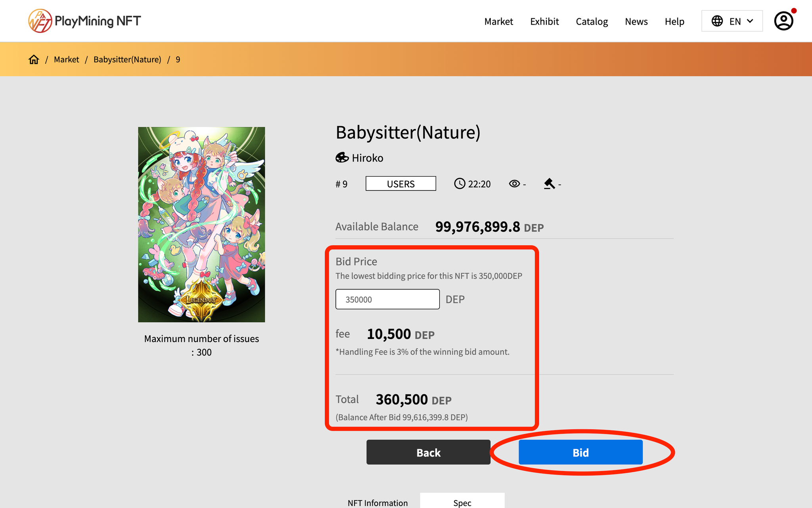Click the Back button
Screen dimensions: 812x508
[428, 452]
